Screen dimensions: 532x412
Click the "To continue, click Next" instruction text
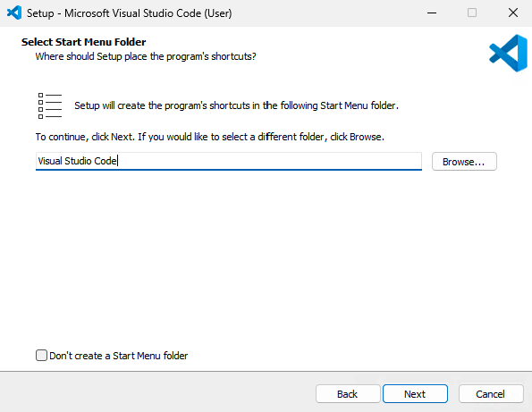(x=210, y=137)
